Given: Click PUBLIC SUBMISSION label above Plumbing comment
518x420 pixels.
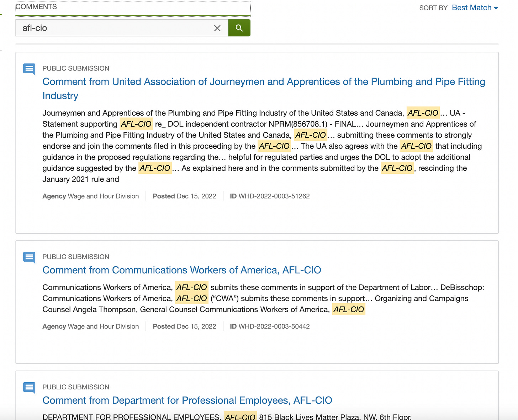Looking at the screenshot, I should [76, 68].
